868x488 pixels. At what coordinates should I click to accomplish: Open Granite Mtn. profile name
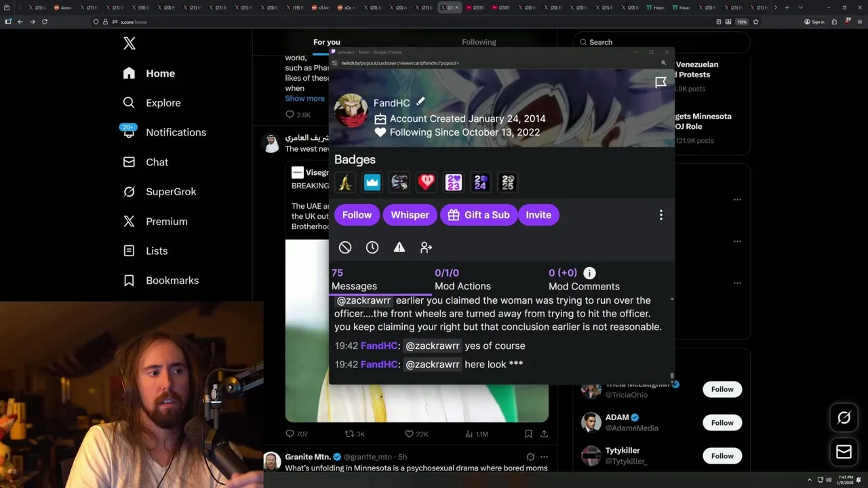(307, 457)
